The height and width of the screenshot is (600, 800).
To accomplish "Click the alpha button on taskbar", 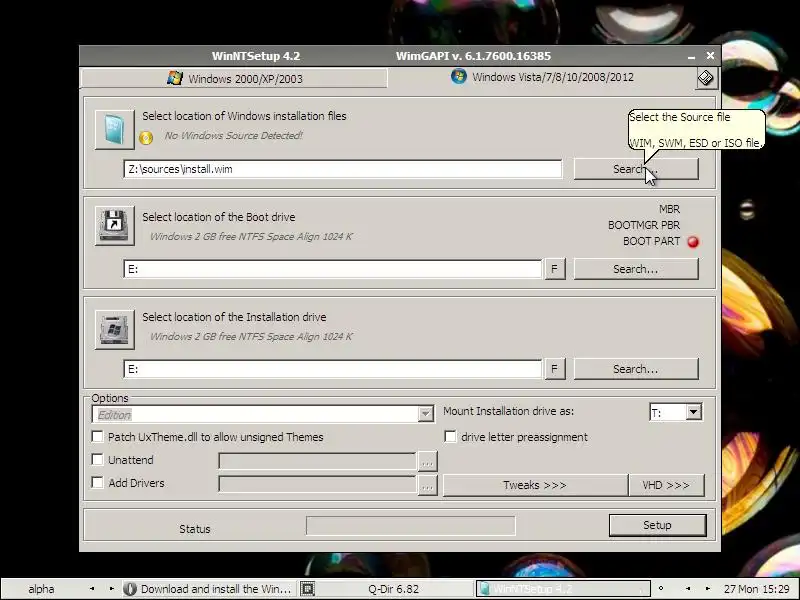I will coord(41,589).
